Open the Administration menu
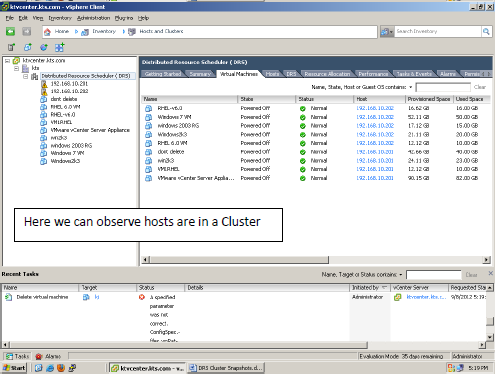499x379 pixels. point(93,18)
